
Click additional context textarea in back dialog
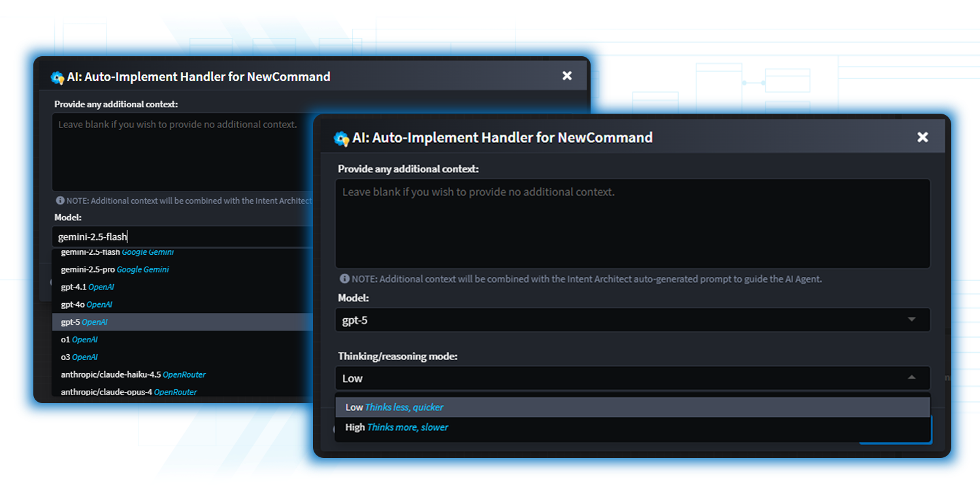pos(182,152)
